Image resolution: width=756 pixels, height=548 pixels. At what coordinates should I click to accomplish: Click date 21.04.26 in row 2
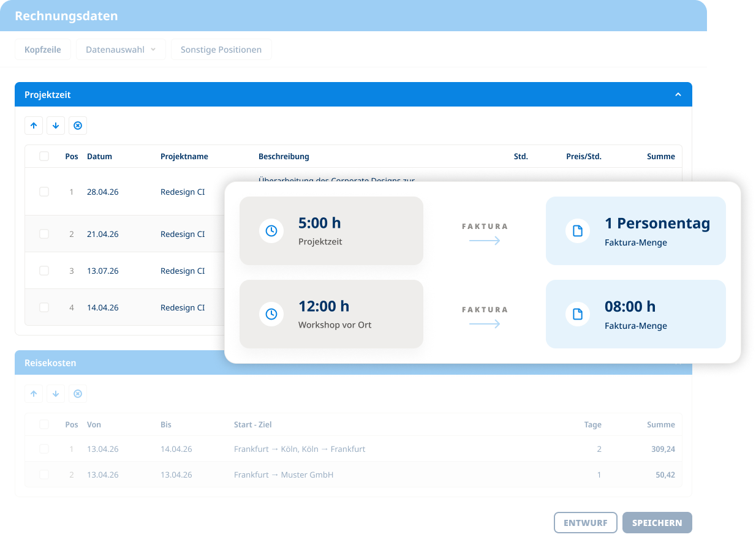coord(103,234)
